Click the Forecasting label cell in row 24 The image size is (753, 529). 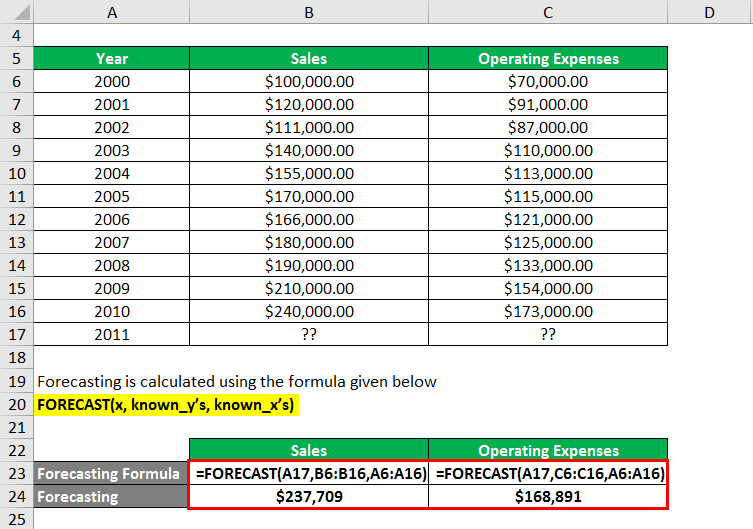(111, 496)
